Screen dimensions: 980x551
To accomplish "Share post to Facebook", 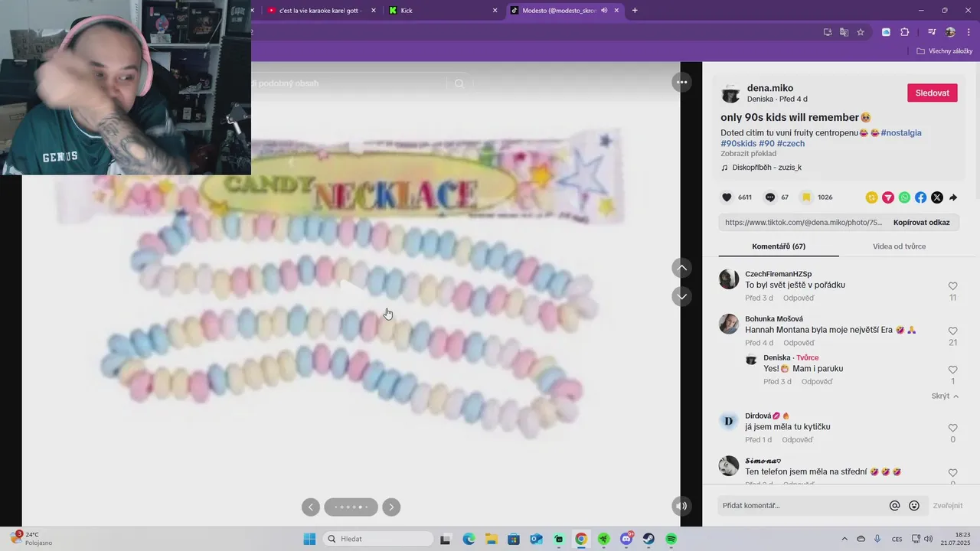I will click(920, 197).
